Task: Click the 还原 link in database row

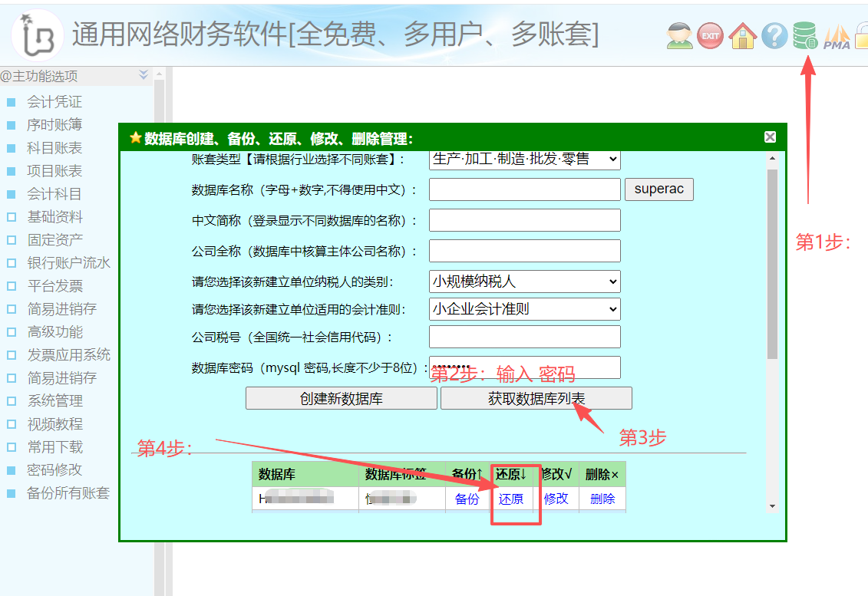Action: coord(510,499)
